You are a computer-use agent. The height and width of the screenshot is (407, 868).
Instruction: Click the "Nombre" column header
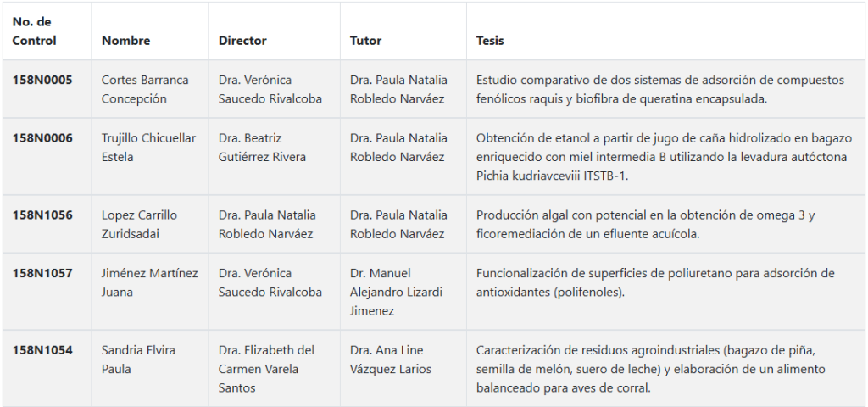[126, 41]
